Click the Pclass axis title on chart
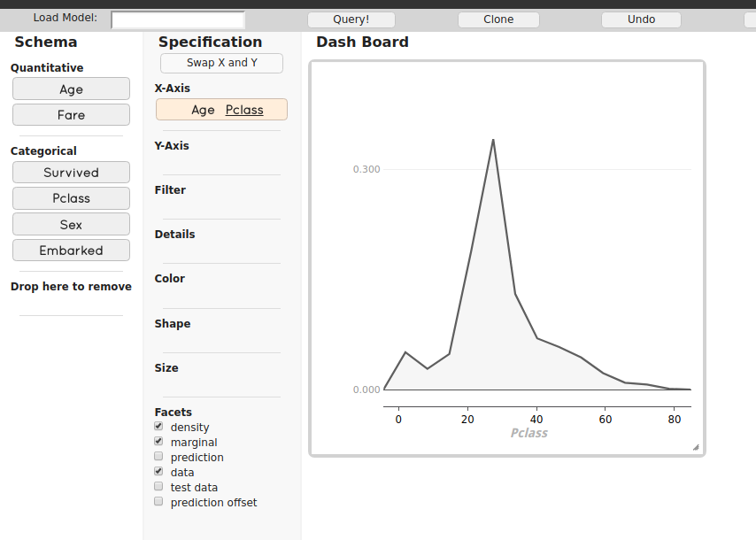Viewport: 756px width, 540px height. click(528, 433)
